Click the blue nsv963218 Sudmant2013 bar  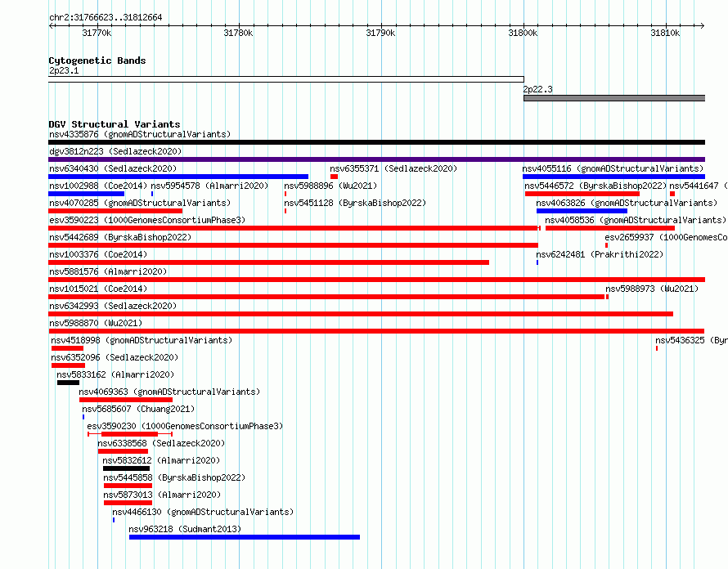pos(245,537)
